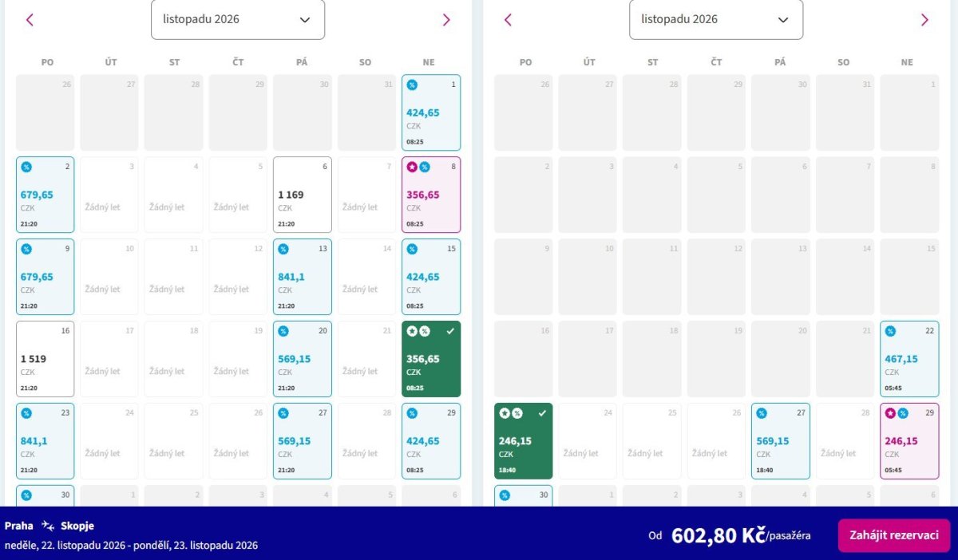Click discount percent icon on November 1 outbound
958x560 pixels.
(x=412, y=85)
